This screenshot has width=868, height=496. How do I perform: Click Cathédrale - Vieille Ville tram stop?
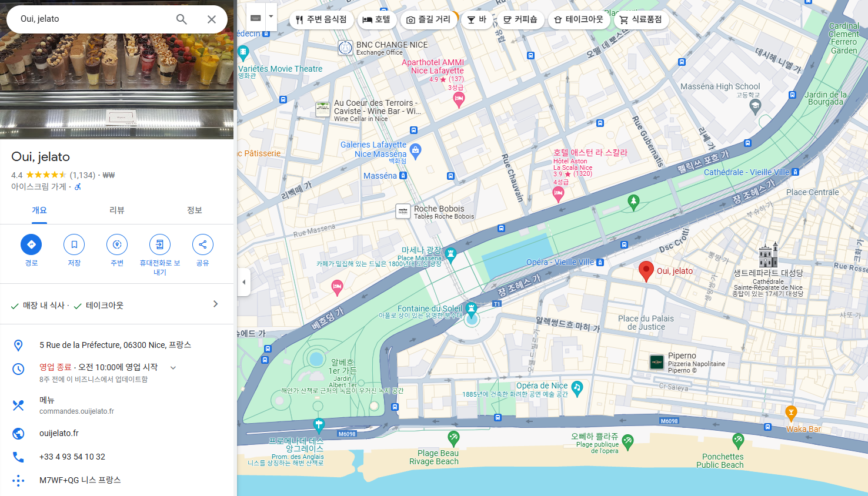pyautogui.click(x=795, y=172)
